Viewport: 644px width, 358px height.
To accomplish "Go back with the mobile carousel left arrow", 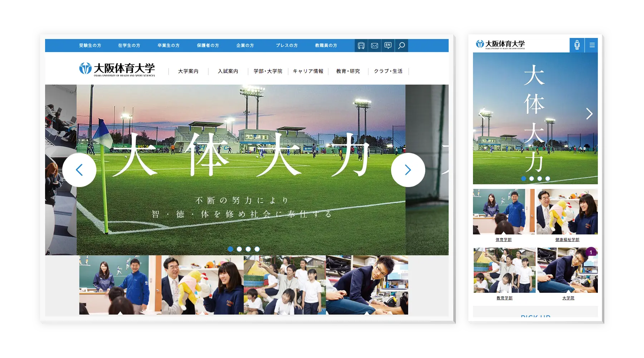I will coord(481,114).
